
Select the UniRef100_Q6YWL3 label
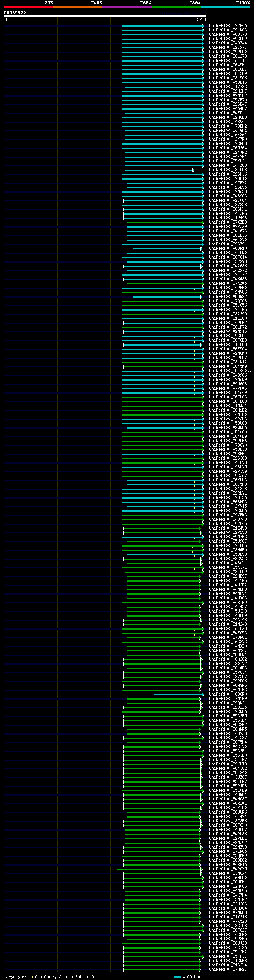(228, 480)
